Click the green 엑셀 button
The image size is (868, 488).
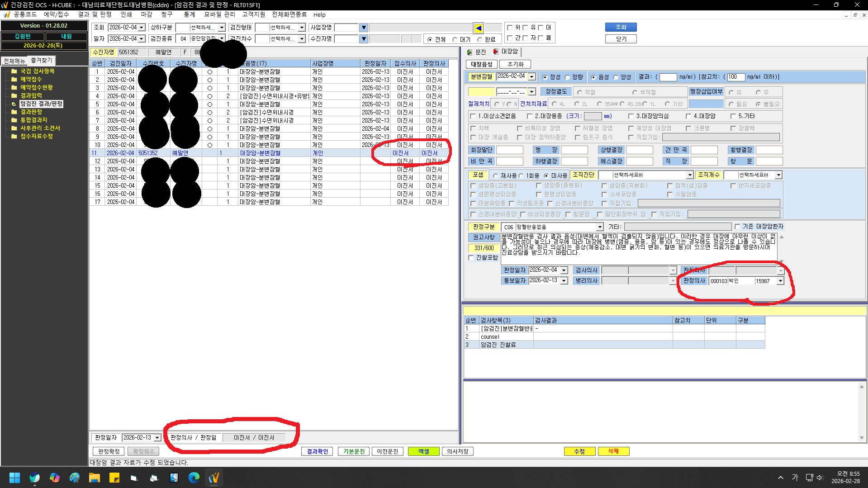(423, 451)
